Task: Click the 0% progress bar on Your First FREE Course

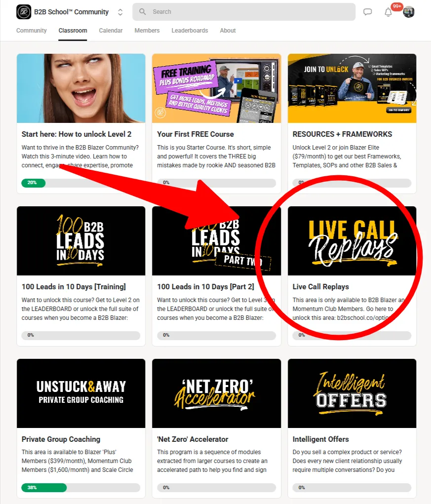Action: (216, 183)
